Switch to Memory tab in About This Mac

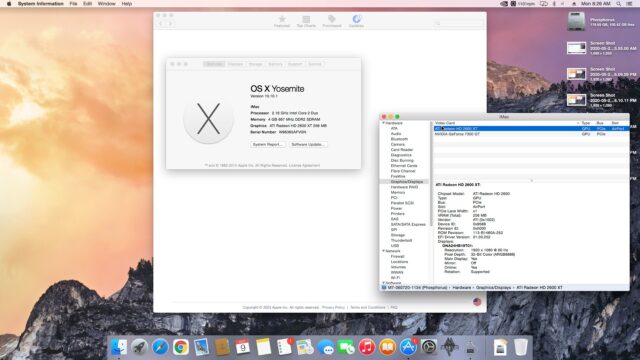pos(275,64)
